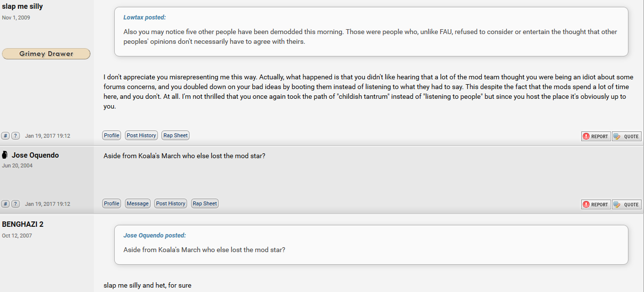The height and width of the screenshot is (292, 644).
Task: Click the # permalink icon on slap me silly's post
Action: click(x=6, y=136)
